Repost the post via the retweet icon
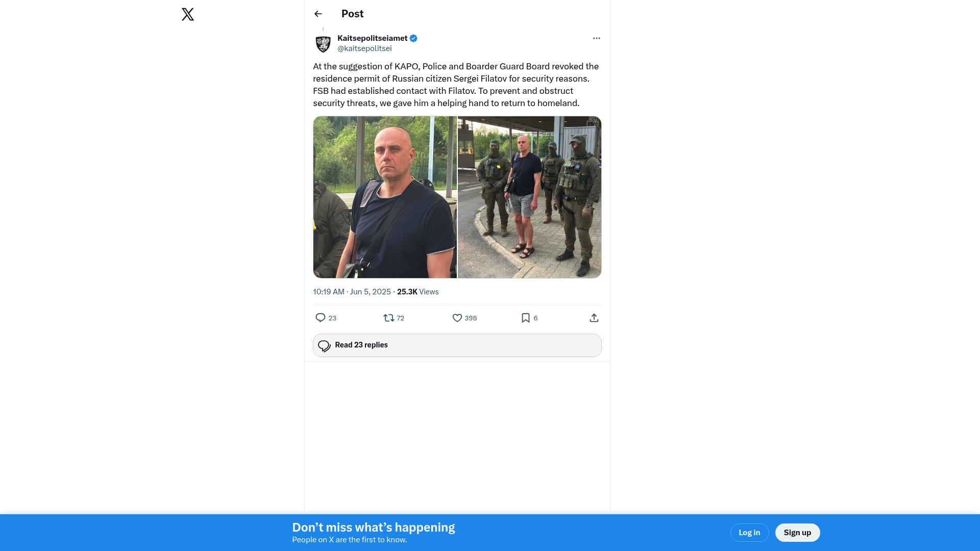This screenshot has height=551, width=980. (x=388, y=318)
